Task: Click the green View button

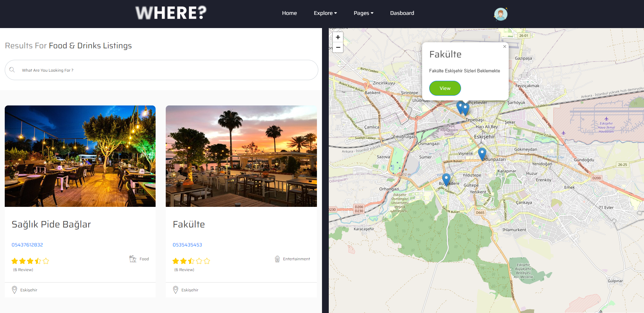Action: point(445,88)
